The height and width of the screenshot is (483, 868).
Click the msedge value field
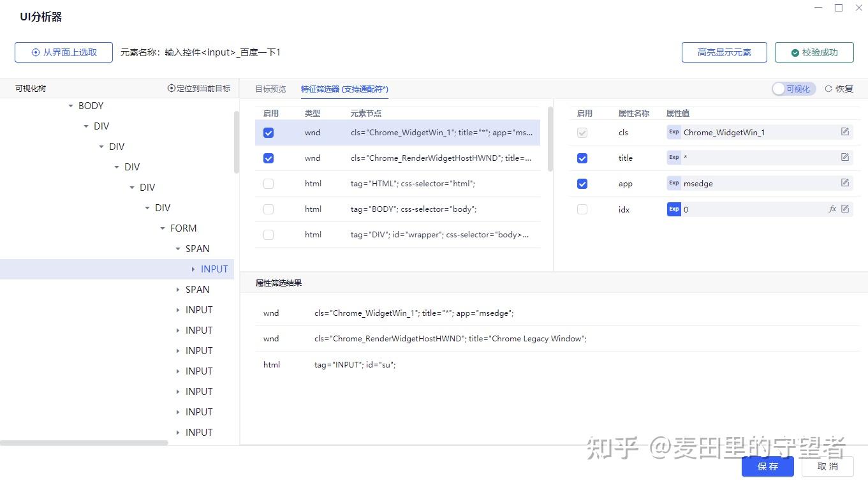coord(760,183)
